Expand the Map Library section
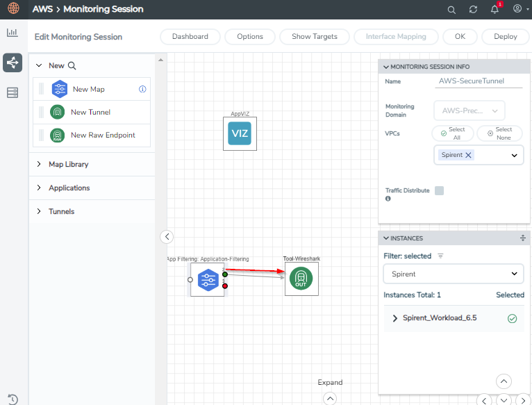This screenshot has height=405, width=532. point(39,164)
